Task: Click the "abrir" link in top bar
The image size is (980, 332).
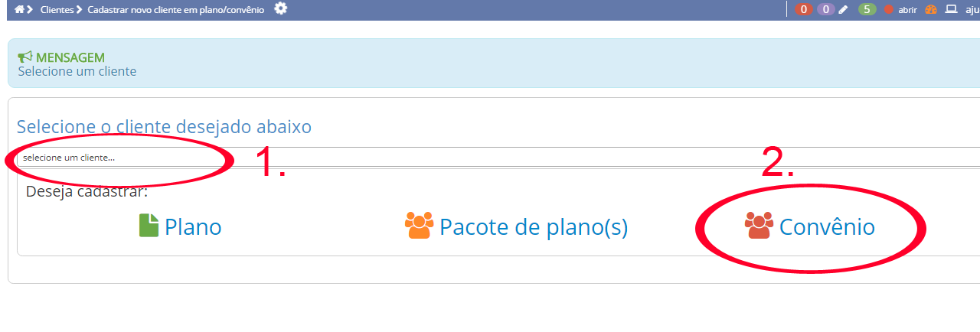Action: (x=907, y=10)
